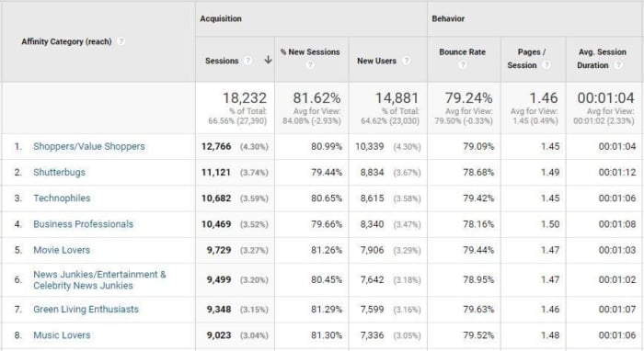The width and height of the screenshot is (644, 351).
Task: Click help icon next to Avg. Session Duration
Action: (618, 65)
